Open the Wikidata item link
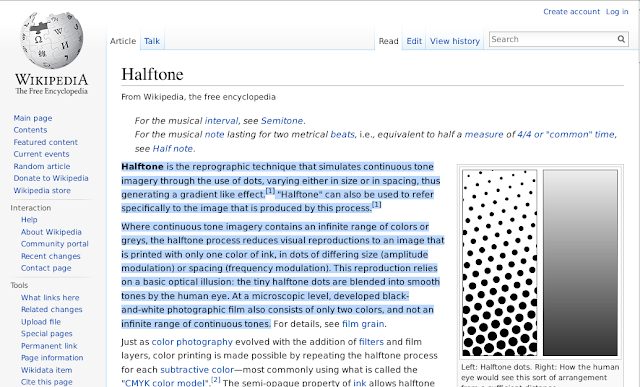This screenshot has width=640, height=387. 47,370
